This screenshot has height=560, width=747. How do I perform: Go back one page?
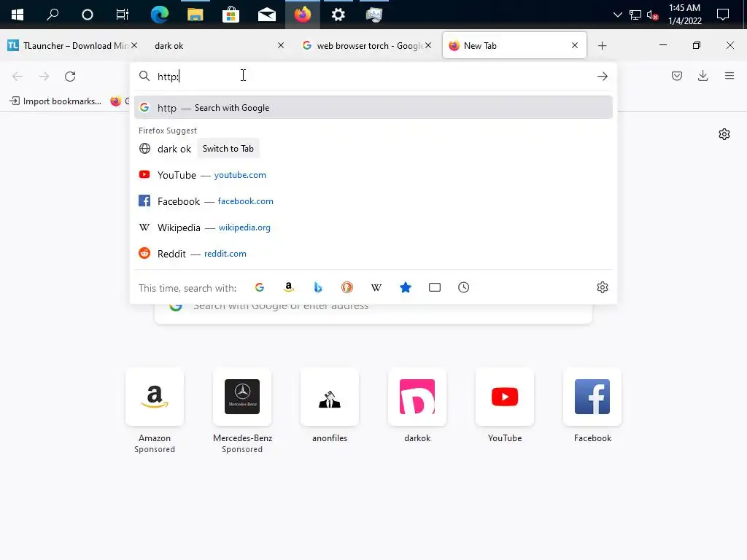click(18, 76)
